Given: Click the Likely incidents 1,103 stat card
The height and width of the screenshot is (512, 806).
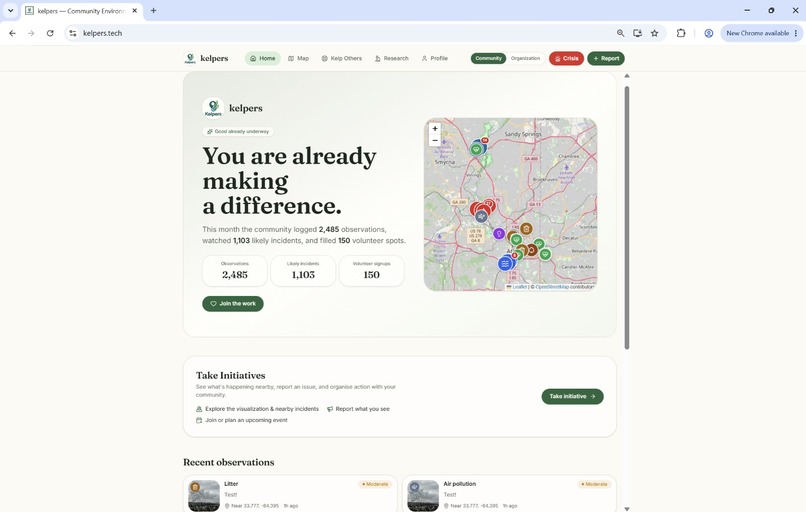Looking at the screenshot, I should (303, 270).
